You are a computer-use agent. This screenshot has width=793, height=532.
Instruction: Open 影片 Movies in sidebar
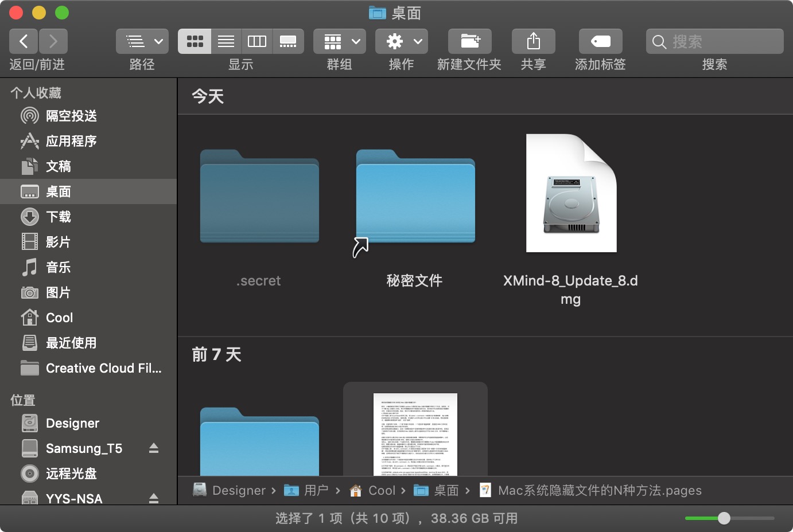88,242
